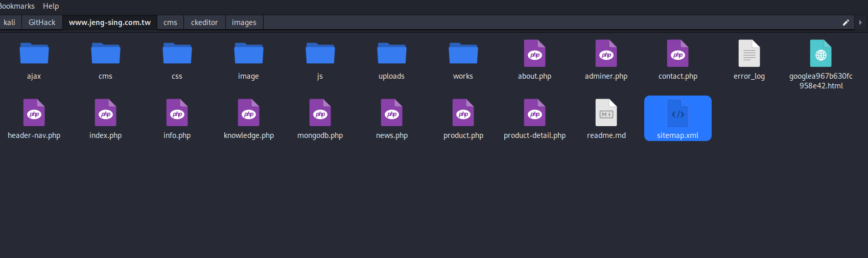This screenshot has width=868, height=258.
Task: Select the mongodb.php file icon
Action: (x=320, y=112)
